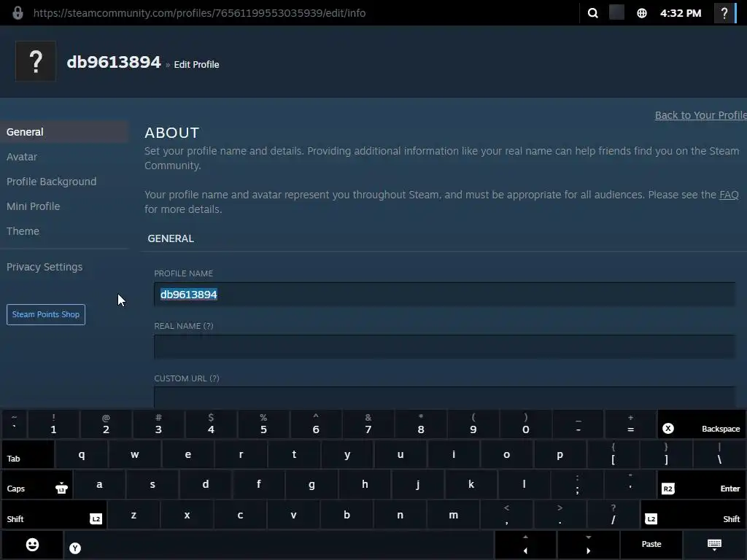Tap the w key

point(135,454)
